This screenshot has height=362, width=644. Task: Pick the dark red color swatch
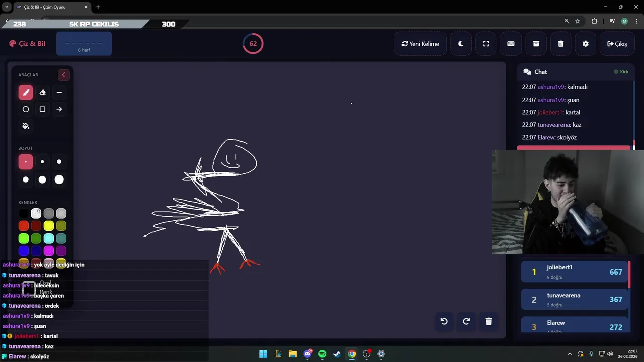[36, 226]
